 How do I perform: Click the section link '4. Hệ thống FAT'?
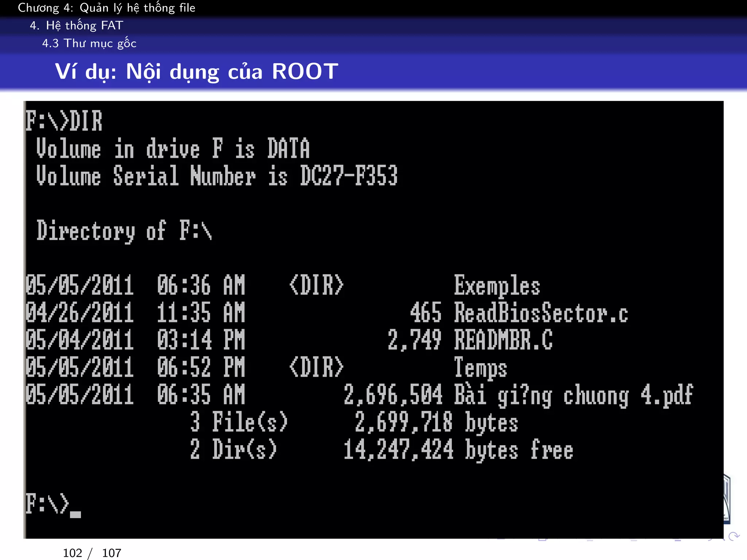coord(77,26)
